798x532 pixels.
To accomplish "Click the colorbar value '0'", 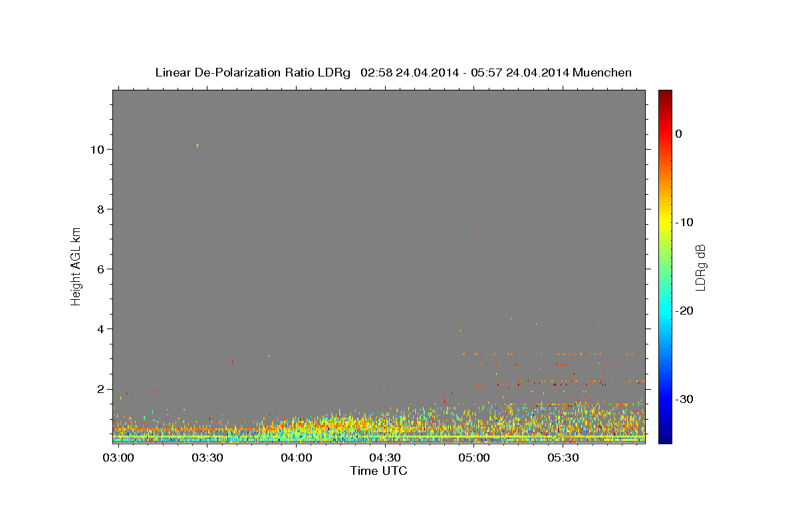I will coord(679,134).
